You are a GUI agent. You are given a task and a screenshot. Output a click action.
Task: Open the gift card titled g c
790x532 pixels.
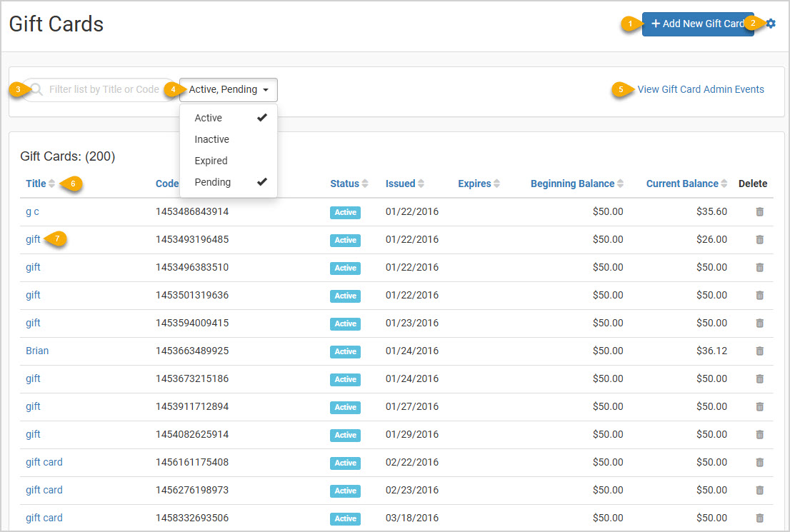click(32, 211)
